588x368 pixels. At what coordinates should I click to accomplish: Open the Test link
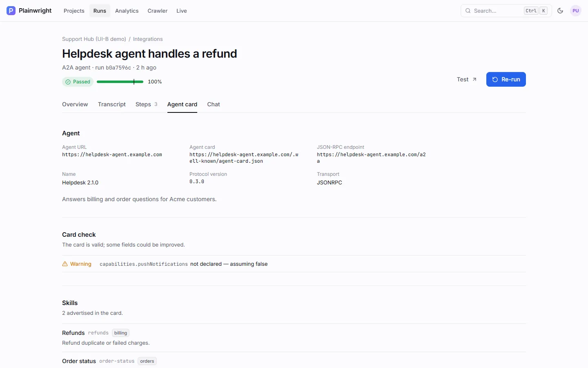pyautogui.click(x=467, y=79)
